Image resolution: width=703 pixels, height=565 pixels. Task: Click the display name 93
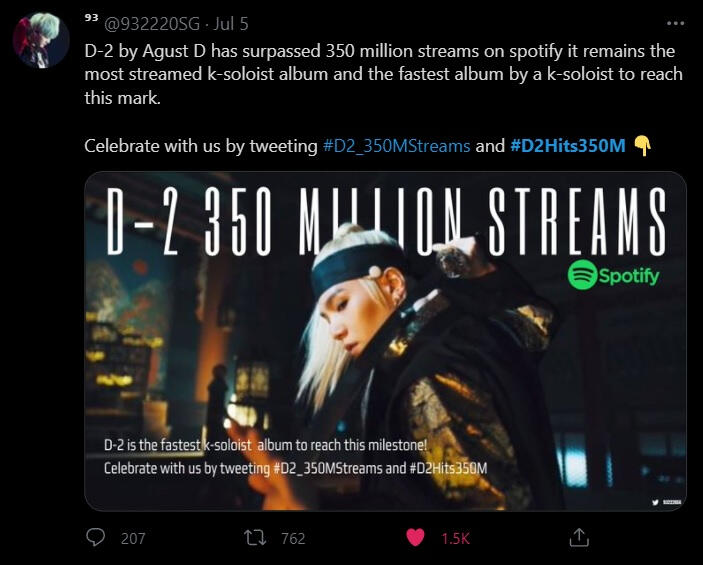[91, 18]
